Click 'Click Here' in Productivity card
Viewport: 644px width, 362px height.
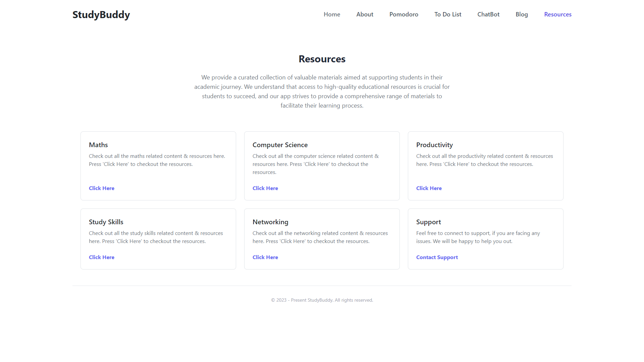[x=429, y=188]
